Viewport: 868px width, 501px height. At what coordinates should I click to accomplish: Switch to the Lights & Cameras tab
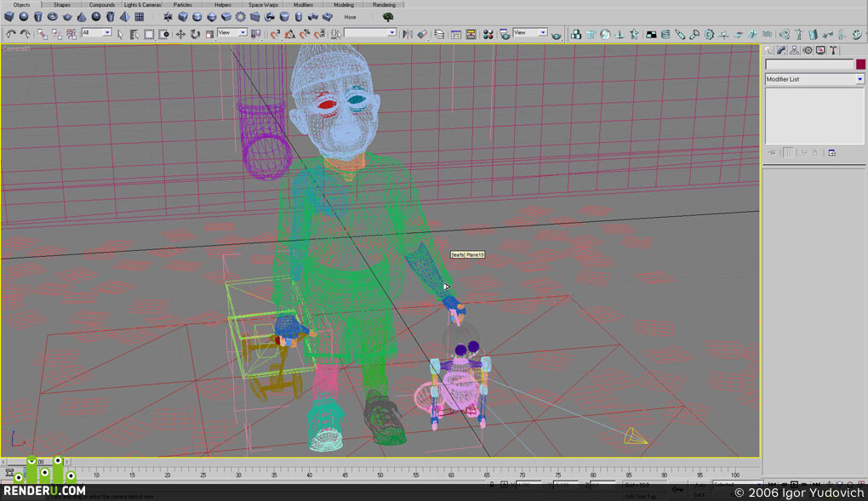pyautogui.click(x=142, y=5)
